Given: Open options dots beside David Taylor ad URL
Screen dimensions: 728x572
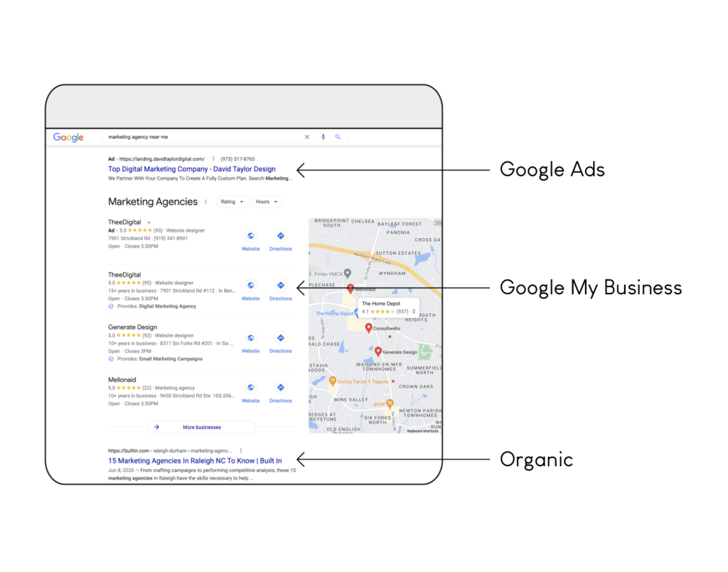Looking at the screenshot, I should [x=213, y=158].
